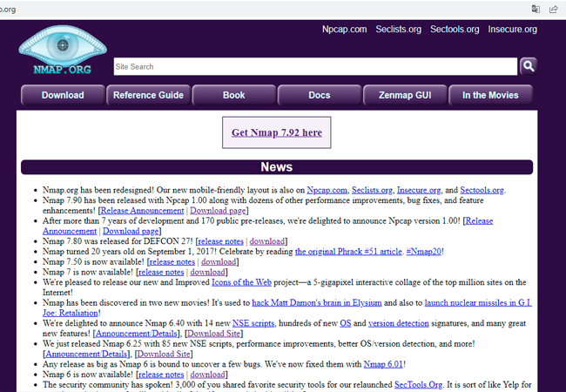566x392 pixels.
Task: Open the Book section
Action: [x=234, y=95]
